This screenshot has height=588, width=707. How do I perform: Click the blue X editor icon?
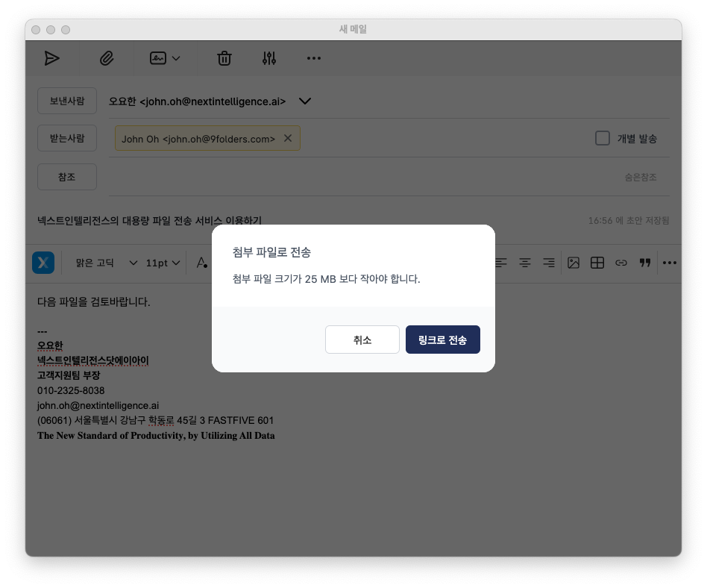43,263
